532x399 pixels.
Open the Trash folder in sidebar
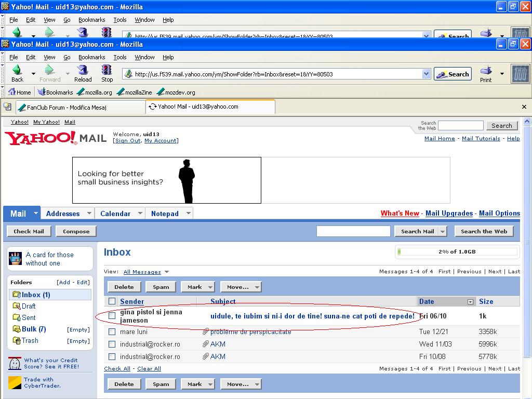pos(30,340)
